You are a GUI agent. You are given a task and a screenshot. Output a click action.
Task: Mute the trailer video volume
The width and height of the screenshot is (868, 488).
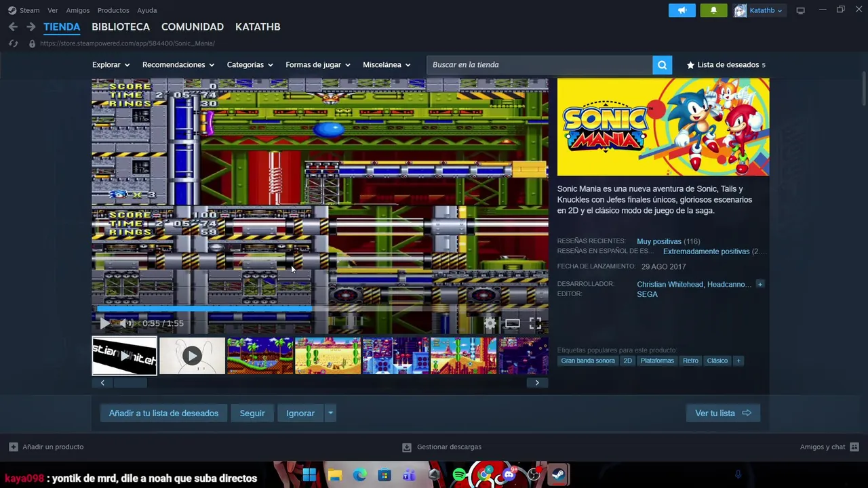(127, 323)
